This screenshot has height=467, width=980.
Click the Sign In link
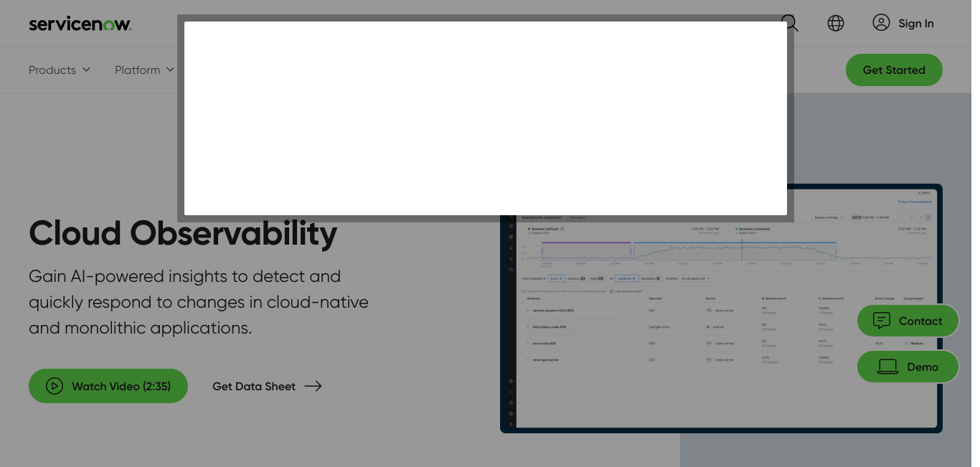[916, 24]
